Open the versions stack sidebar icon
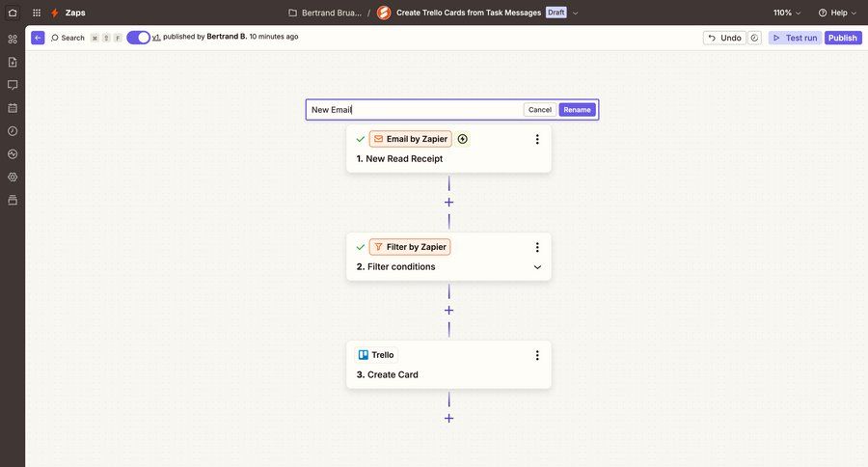 (13, 200)
